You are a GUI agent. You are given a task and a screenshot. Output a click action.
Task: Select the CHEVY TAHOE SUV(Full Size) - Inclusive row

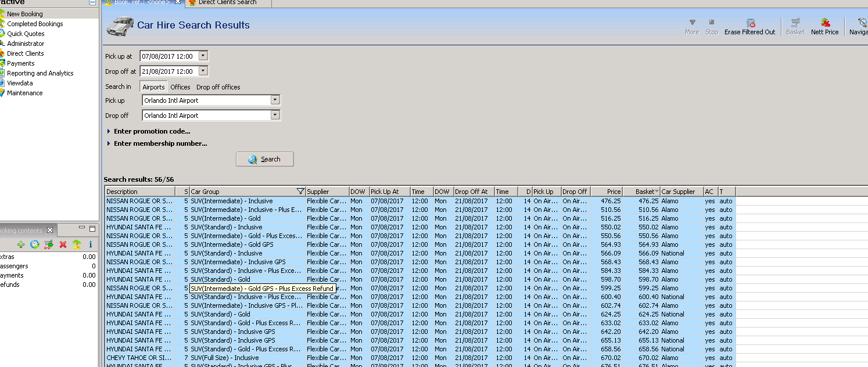click(420, 358)
